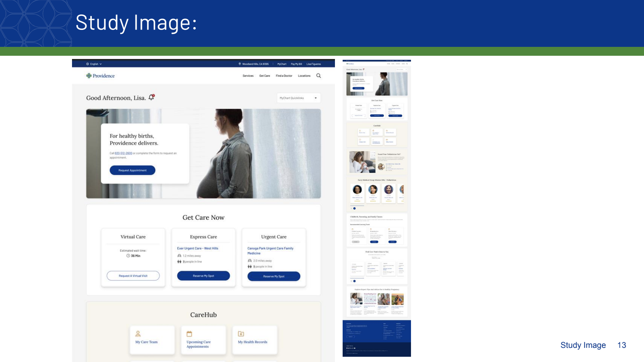This screenshot has width=644, height=362.
Task: Click the globe language icon
Action: pos(87,64)
